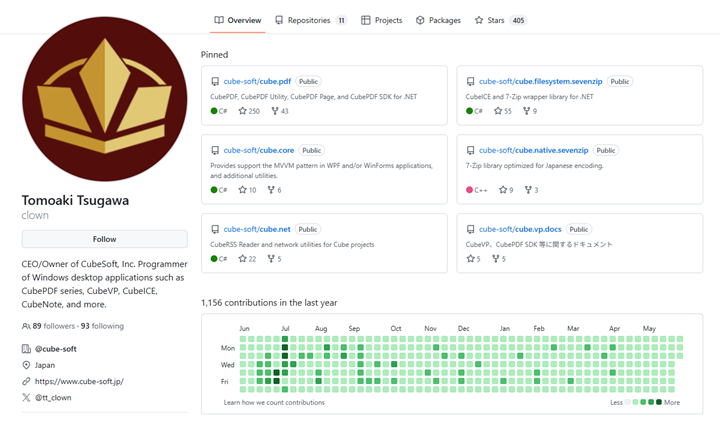Open the Repositories tab

point(311,20)
